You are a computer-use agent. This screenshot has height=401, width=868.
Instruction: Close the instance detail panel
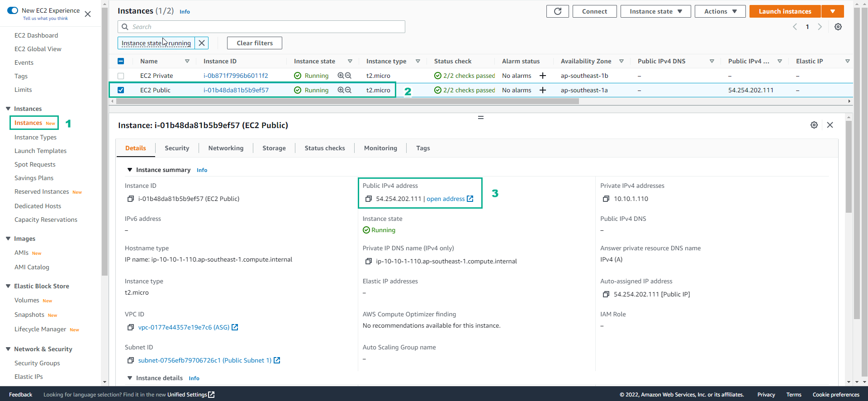tap(830, 125)
